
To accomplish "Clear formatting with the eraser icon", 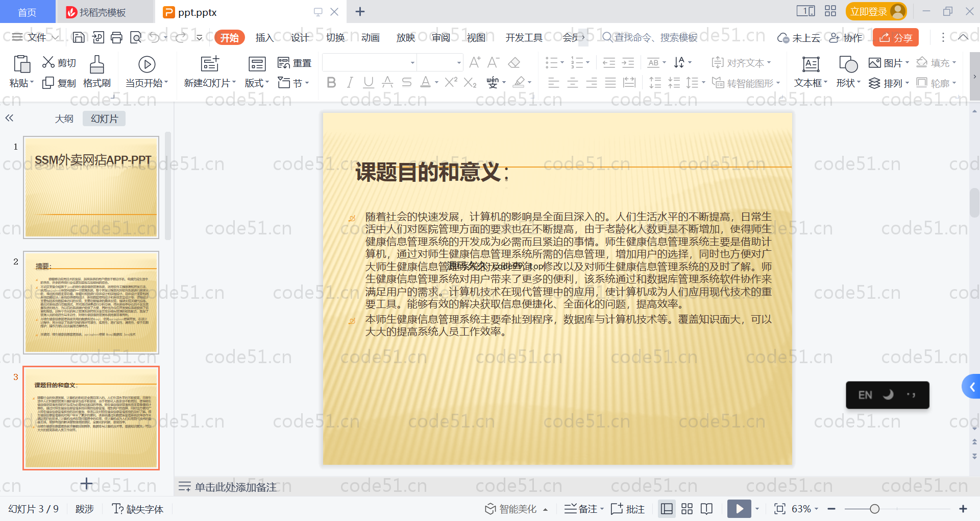I will click(x=514, y=62).
